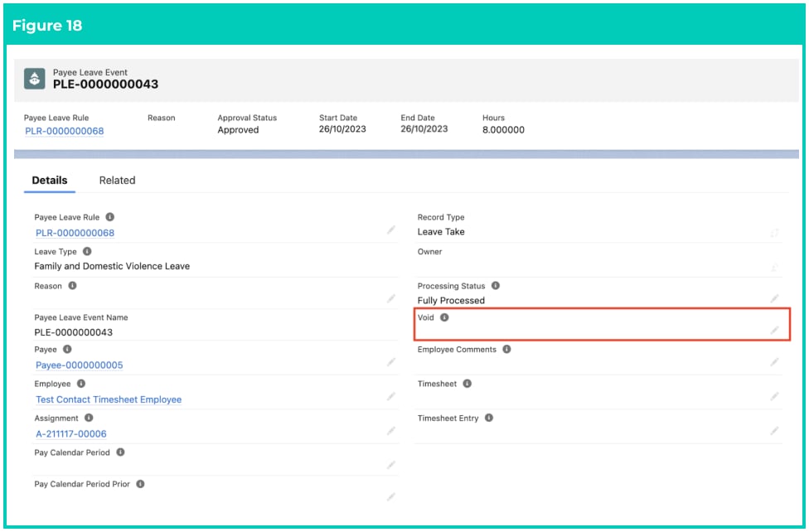Viewport: 809px width, 532px height.
Task: Edit Timesheet Entry using pencil icon
Action: tap(774, 431)
